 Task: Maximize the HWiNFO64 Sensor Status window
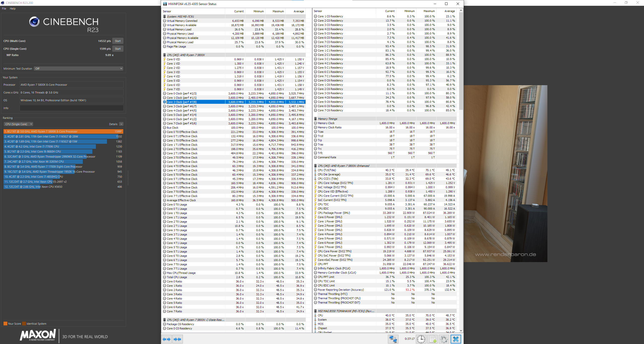tap(446, 4)
